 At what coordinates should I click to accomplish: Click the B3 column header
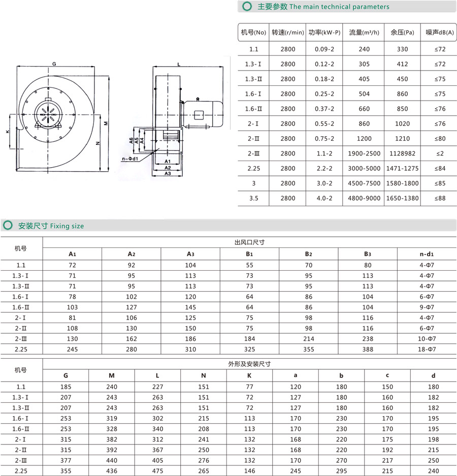click(368, 254)
